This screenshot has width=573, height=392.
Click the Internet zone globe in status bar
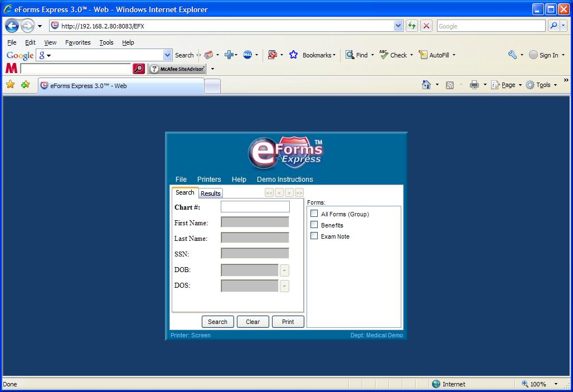coord(436,384)
